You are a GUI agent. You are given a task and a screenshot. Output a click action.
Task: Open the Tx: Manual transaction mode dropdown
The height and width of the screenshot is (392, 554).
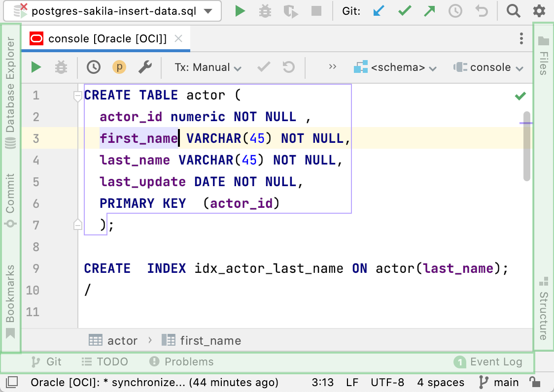coord(208,67)
